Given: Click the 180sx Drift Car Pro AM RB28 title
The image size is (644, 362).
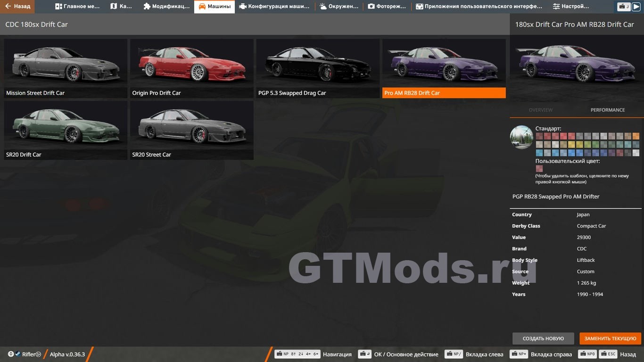Looking at the screenshot, I should 574,25.
